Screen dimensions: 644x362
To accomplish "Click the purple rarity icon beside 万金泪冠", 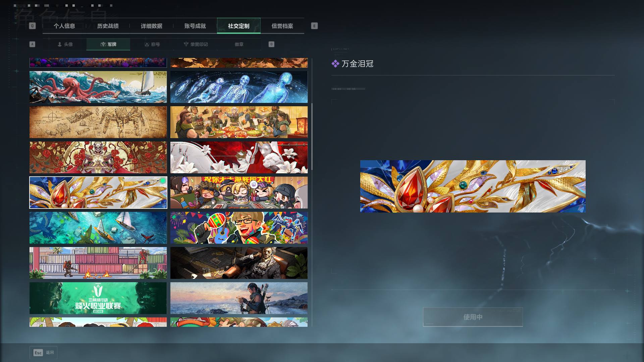I will click(335, 64).
